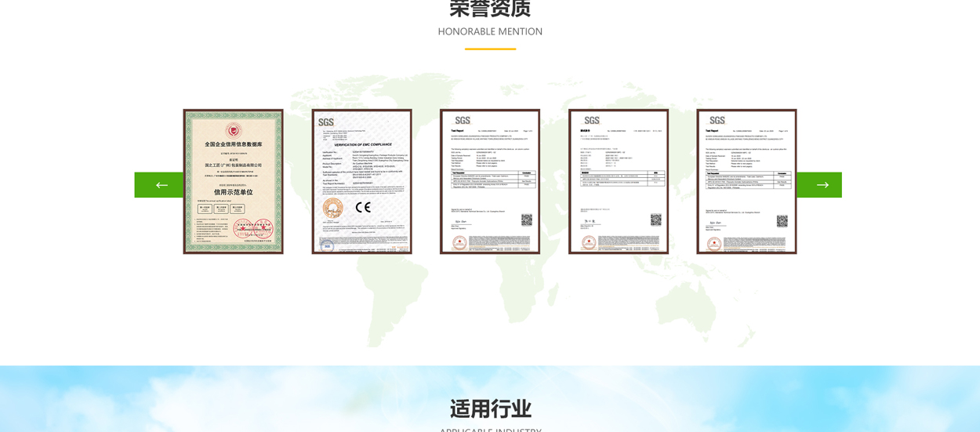Click the QR code on the rightmost SGS report

point(782,221)
